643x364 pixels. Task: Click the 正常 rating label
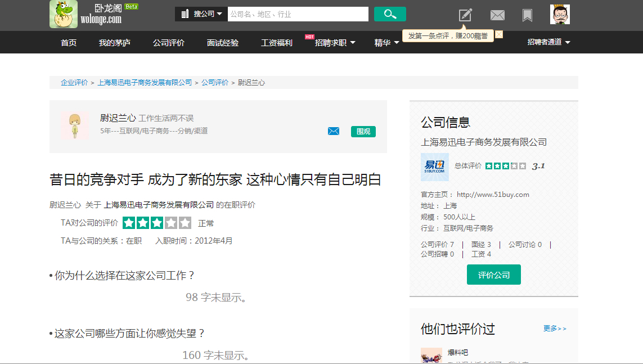point(206,223)
